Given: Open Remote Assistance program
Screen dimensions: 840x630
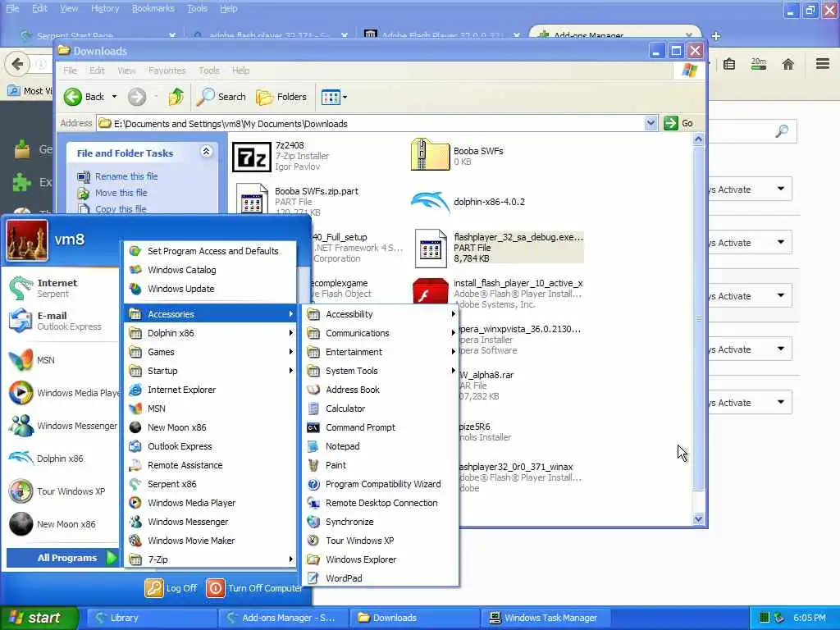Looking at the screenshot, I should pos(211,465).
